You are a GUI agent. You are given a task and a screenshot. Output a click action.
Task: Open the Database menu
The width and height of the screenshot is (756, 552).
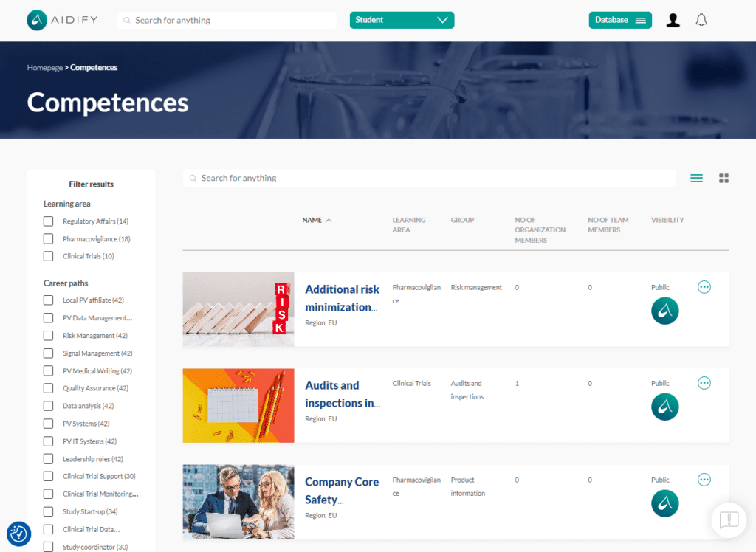tap(620, 20)
